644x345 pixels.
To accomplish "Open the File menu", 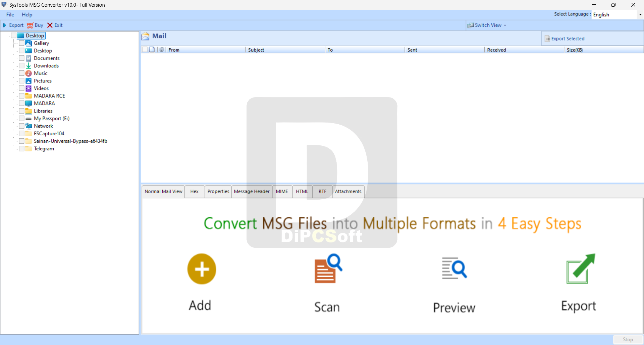I will click(x=10, y=15).
